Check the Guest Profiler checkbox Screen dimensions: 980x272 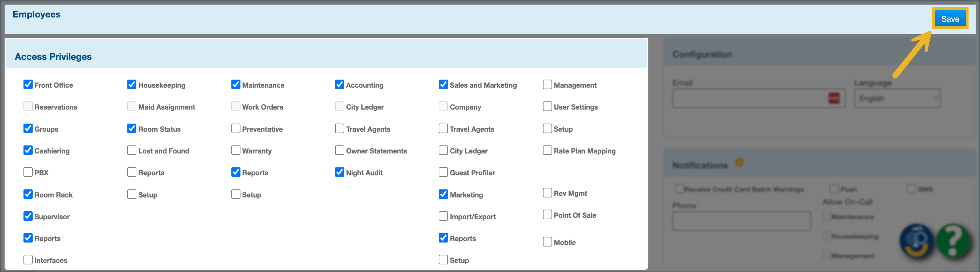tap(443, 172)
